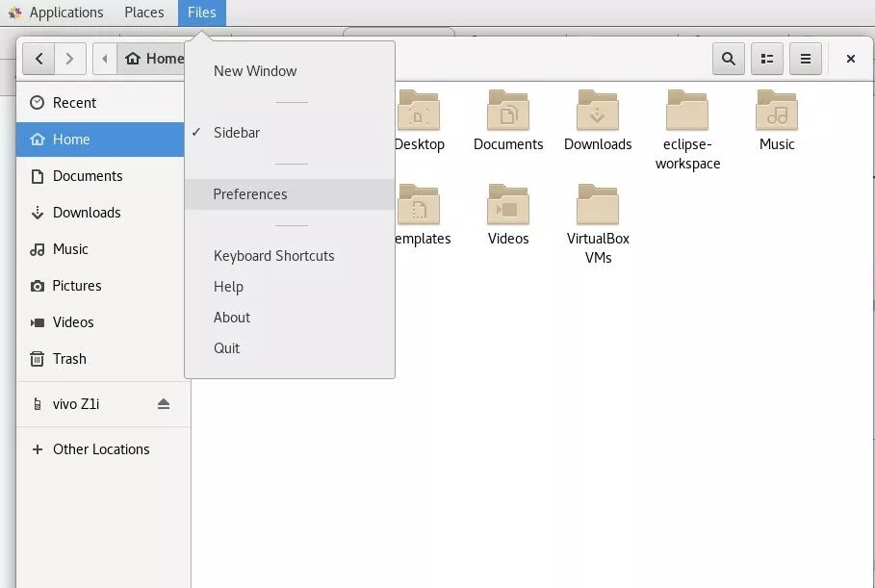This screenshot has width=875, height=588.
Task: Eject the vivo Z1i device
Action: click(164, 404)
